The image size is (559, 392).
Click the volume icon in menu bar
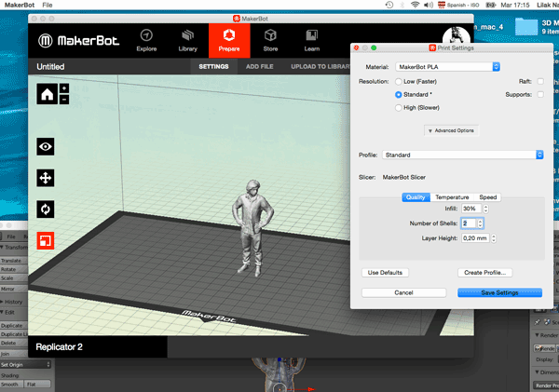[429, 5]
